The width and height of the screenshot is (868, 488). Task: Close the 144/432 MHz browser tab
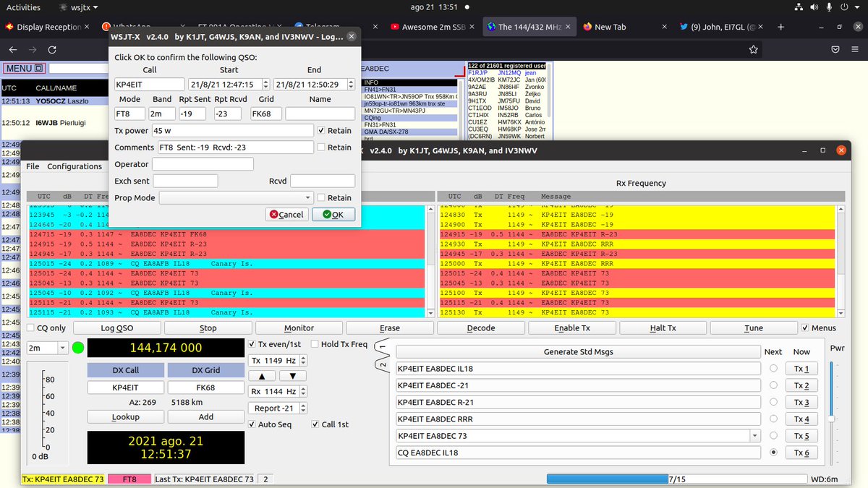point(569,27)
